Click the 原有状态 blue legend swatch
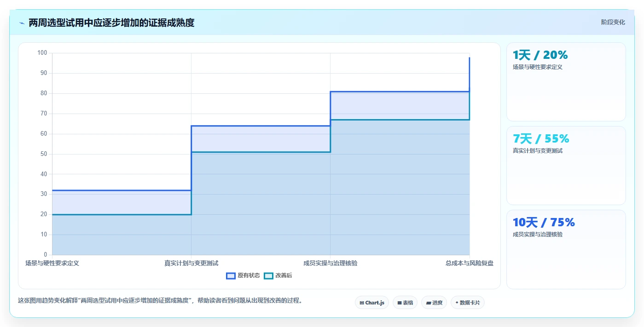 (231, 275)
